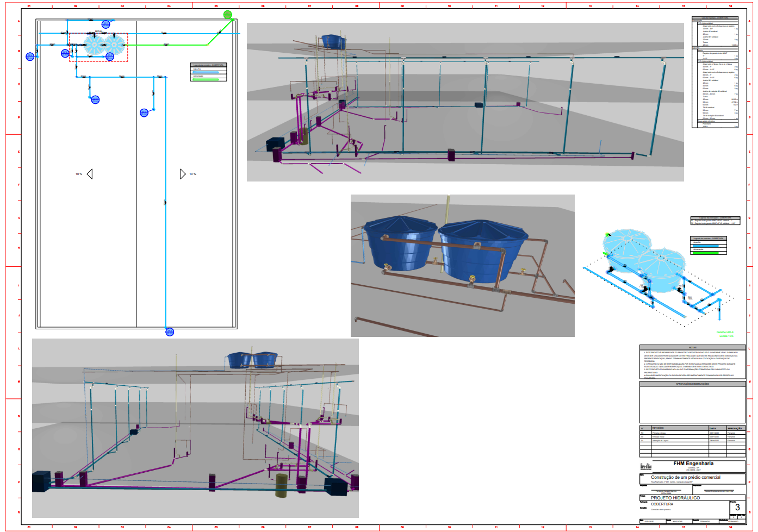Click the green Detalhe HID-6 caption
The width and height of the screenshot is (758, 532).
click(x=725, y=332)
